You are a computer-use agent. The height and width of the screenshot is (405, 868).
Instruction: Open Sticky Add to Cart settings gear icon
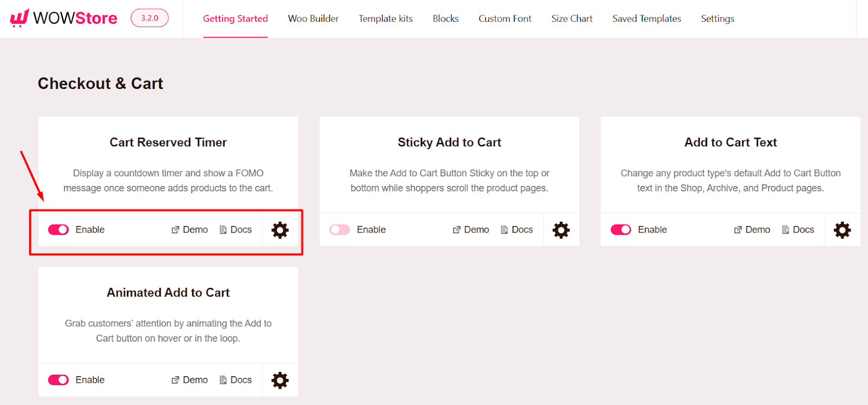pos(561,230)
